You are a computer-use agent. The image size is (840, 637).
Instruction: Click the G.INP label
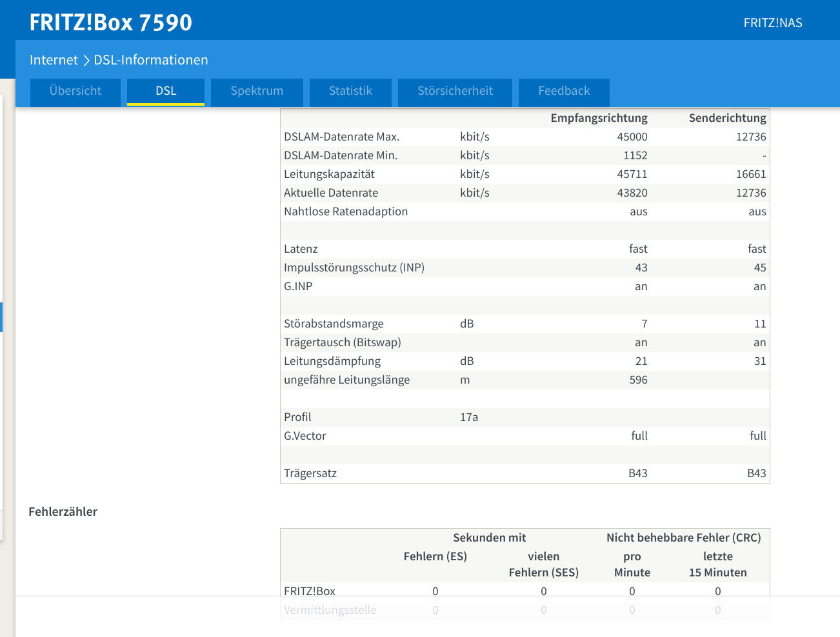point(298,286)
